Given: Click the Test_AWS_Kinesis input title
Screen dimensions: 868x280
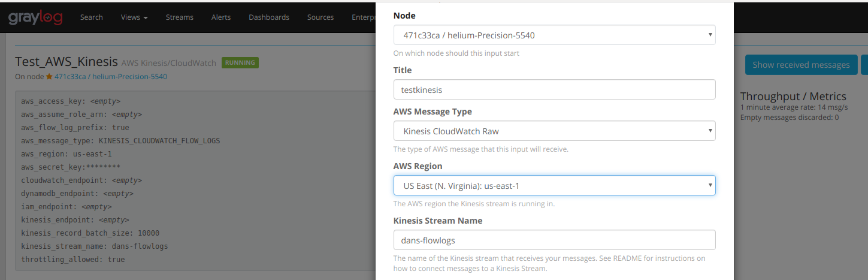Looking at the screenshot, I should (x=66, y=62).
